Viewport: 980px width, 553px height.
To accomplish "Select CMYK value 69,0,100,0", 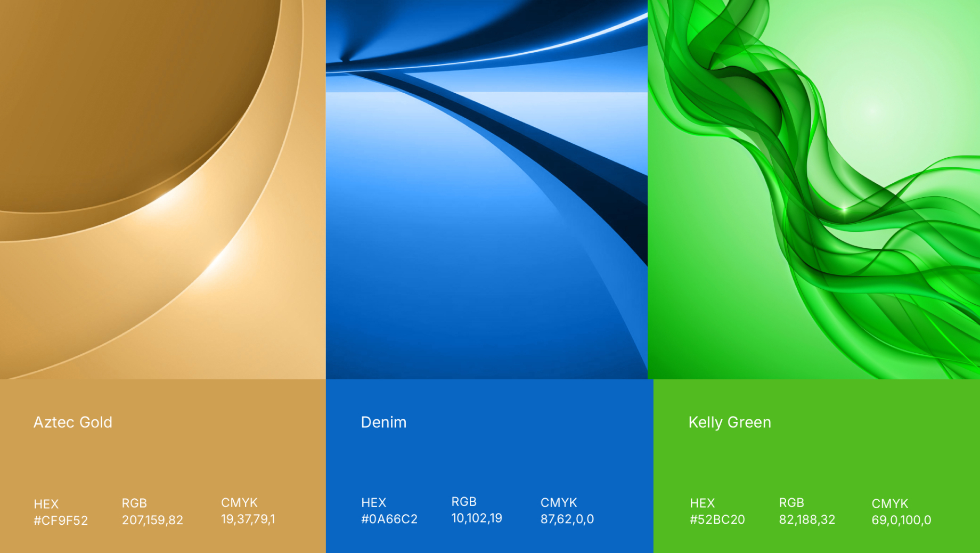I will click(901, 520).
